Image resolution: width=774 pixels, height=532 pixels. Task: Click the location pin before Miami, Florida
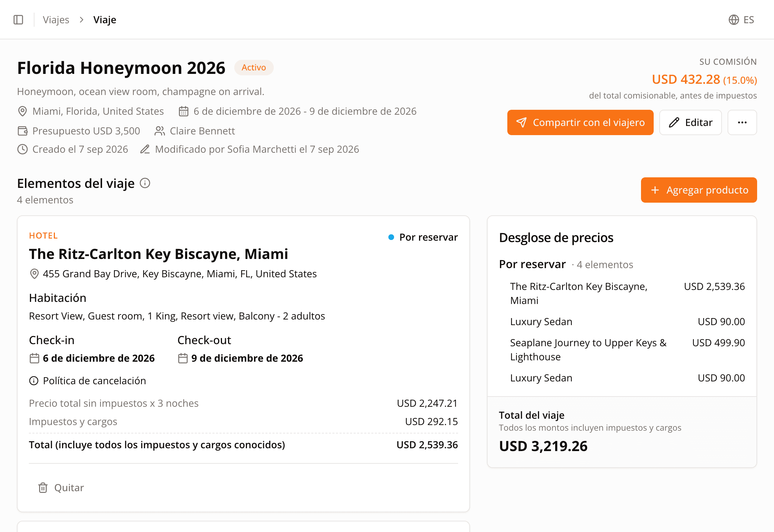[22, 111]
